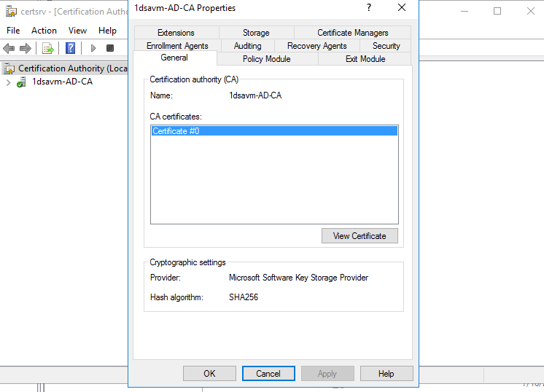Click the 1dsavm-AD-CA server icon
Viewport: 544px width, 392px height.
pyautogui.click(x=22, y=82)
